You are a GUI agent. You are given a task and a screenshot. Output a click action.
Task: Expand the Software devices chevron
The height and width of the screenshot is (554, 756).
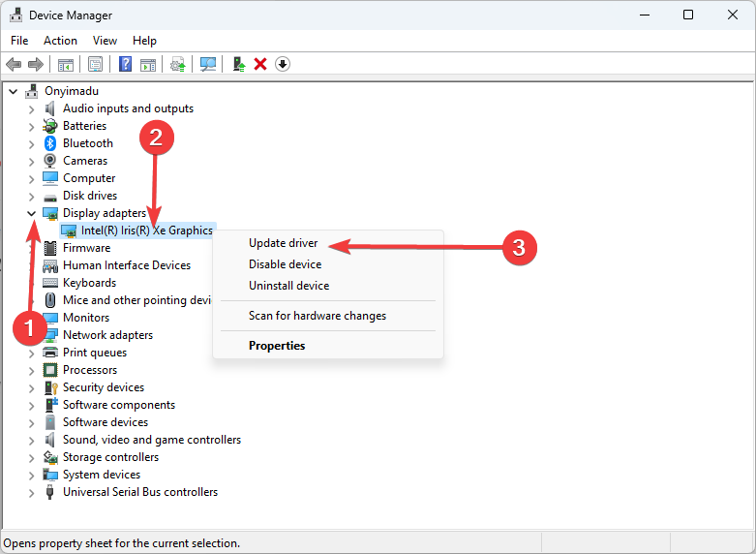coord(31,423)
